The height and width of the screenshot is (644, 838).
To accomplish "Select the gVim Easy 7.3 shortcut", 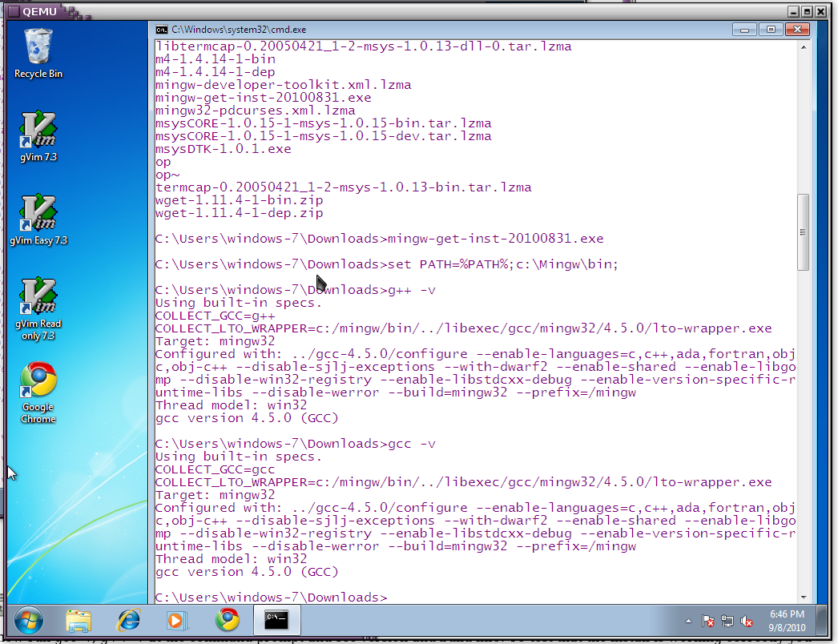I will tap(38, 218).
